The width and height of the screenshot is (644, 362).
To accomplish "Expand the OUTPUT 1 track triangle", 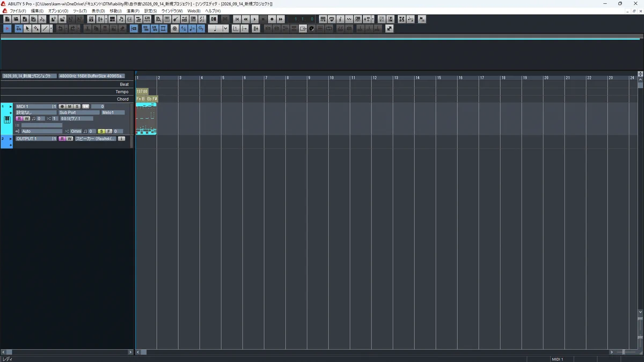I will [x=10, y=138].
